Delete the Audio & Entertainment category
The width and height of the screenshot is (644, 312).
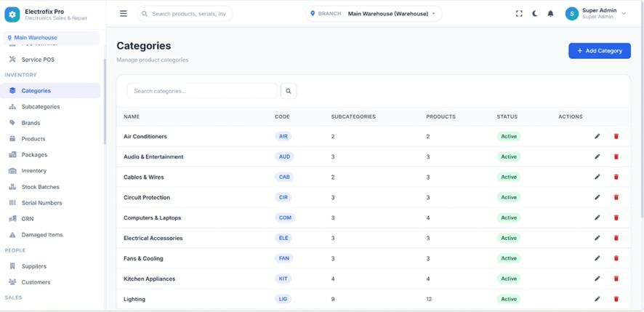tap(616, 156)
